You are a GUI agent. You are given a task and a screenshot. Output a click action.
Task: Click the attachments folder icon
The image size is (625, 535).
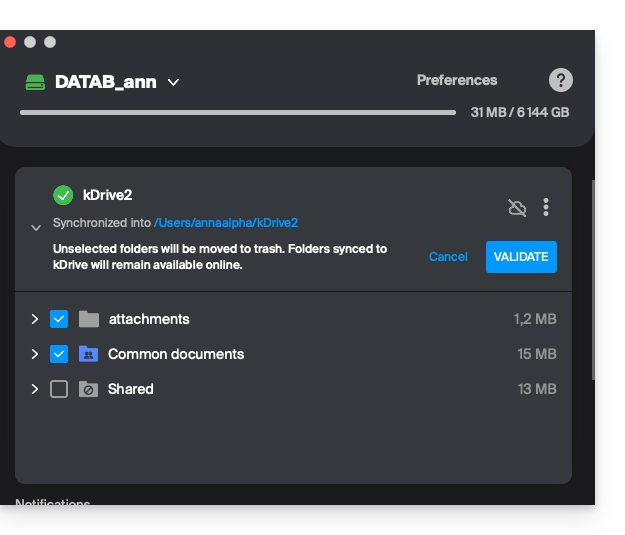click(89, 319)
